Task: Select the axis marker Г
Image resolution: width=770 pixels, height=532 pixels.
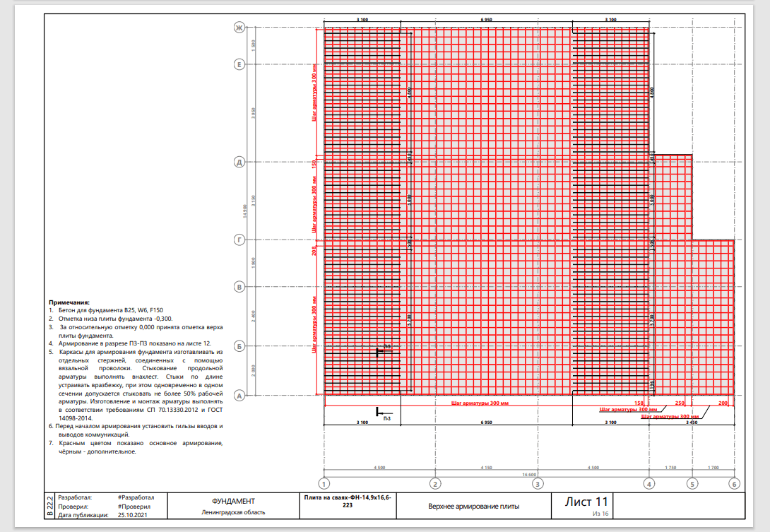Action: click(239, 240)
